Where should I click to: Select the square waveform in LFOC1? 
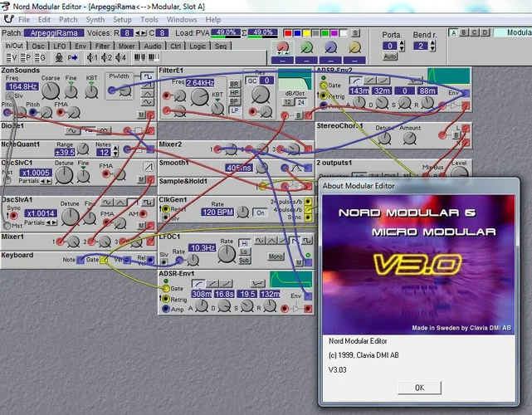click(307, 241)
